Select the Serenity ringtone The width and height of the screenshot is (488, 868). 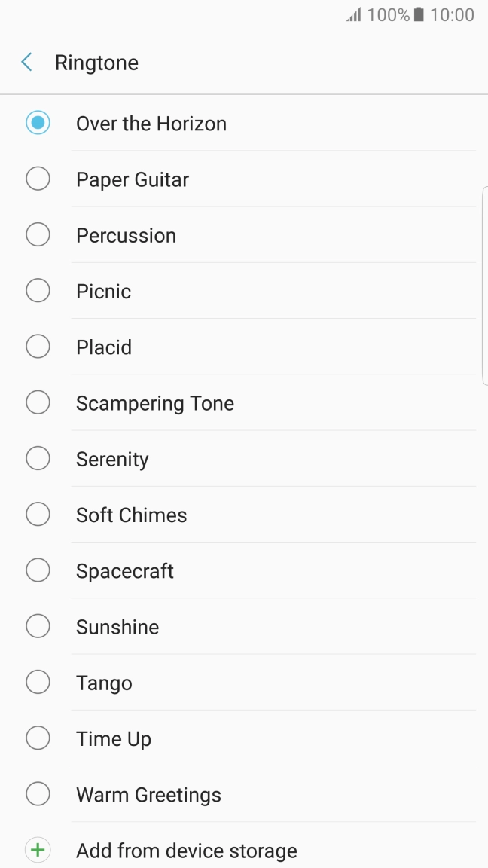click(111, 458)
